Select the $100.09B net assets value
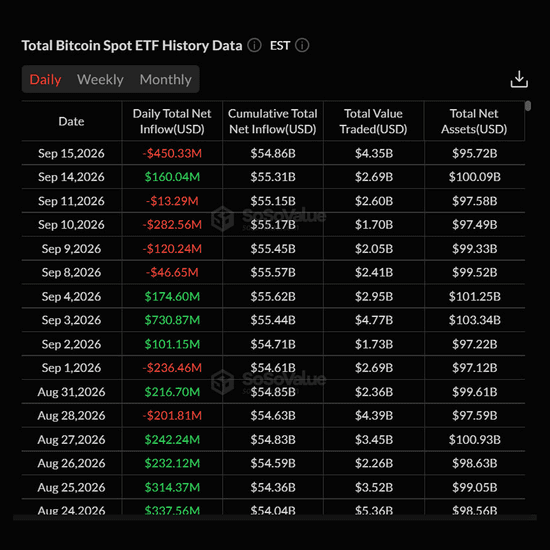The width and height of the screenshot is (550, 550). 475,177
